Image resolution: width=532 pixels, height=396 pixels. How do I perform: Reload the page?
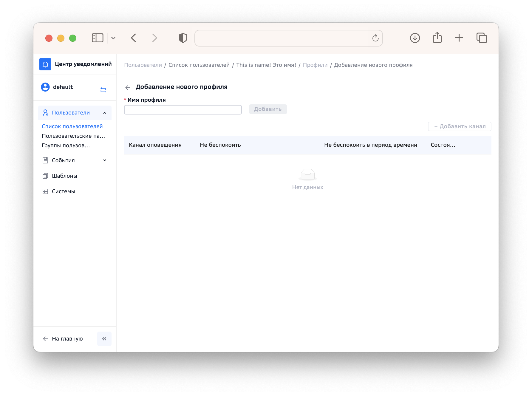(x=375, y=38)
